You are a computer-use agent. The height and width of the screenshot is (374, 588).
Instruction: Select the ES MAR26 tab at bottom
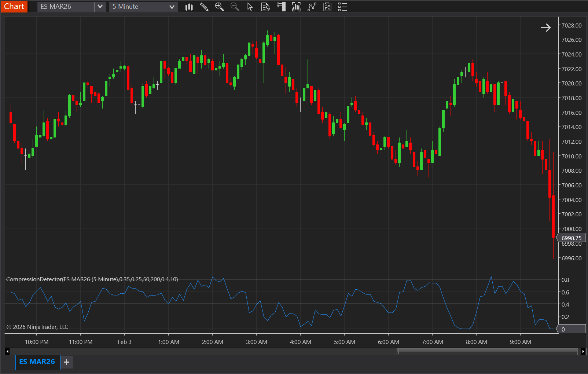tap(37, 362)
